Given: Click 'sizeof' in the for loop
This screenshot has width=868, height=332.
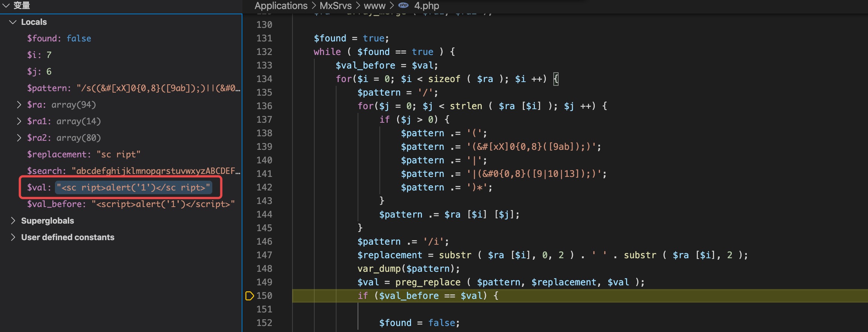Looking at the screenshot, I should pyautogui.click(x=444, y=79).
